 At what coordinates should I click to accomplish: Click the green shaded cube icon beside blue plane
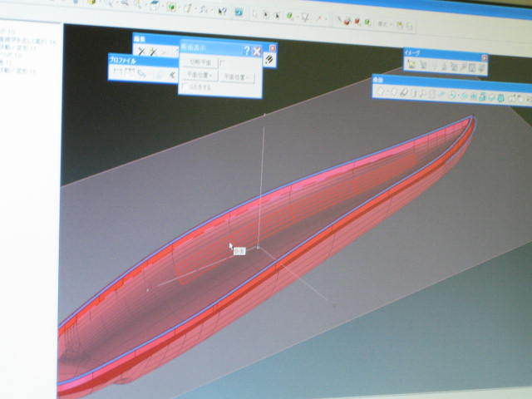(172, 7)
